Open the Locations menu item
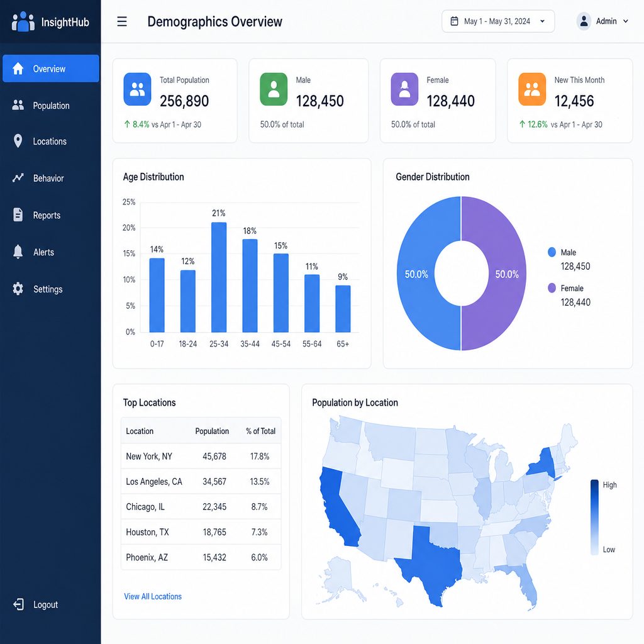644x644 pixels. pos(51,142)
